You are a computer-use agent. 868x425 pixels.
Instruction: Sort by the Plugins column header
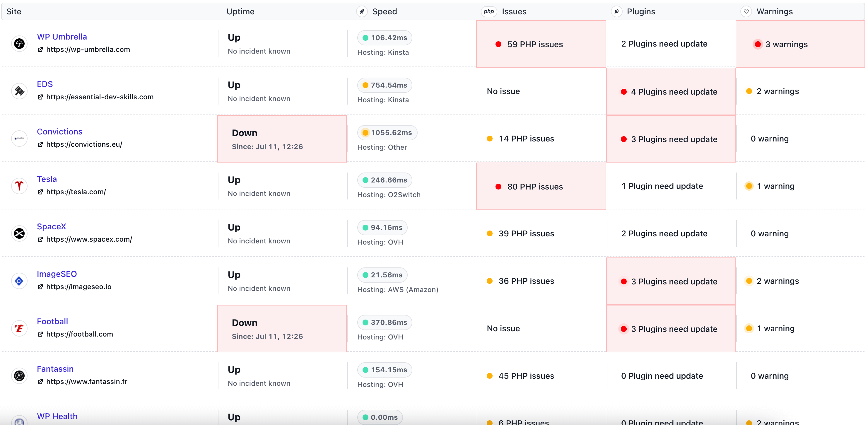[x=641, y=11]
